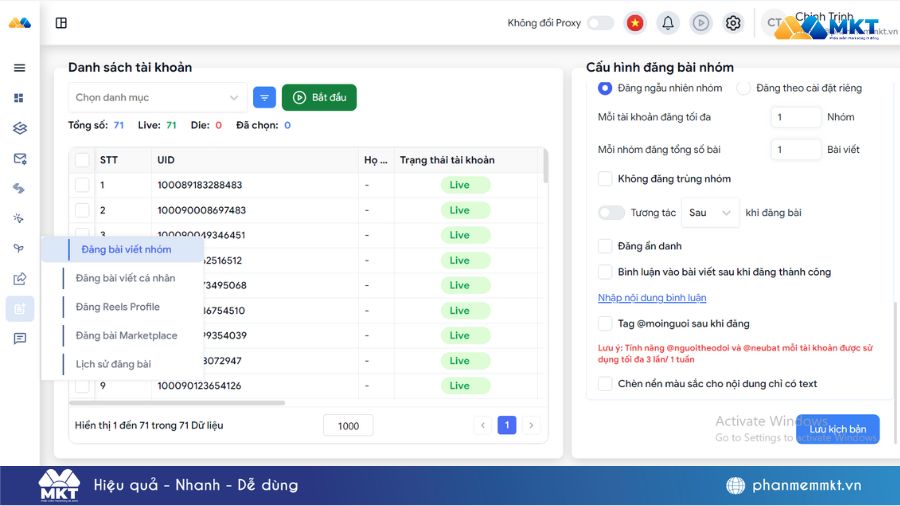This screenshot has width=900, height=506.
Task: Open the share edit sidebar icon
Action: 20,279
